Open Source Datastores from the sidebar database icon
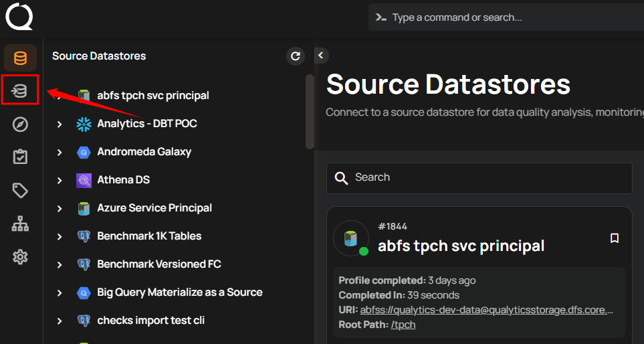Image resolution: width=644 pixels, height=344 pixels. click(20, 58)
